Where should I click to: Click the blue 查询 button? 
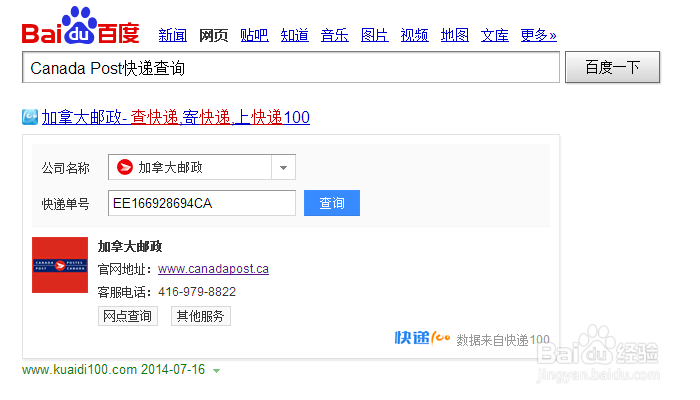[x=332, y=203]
